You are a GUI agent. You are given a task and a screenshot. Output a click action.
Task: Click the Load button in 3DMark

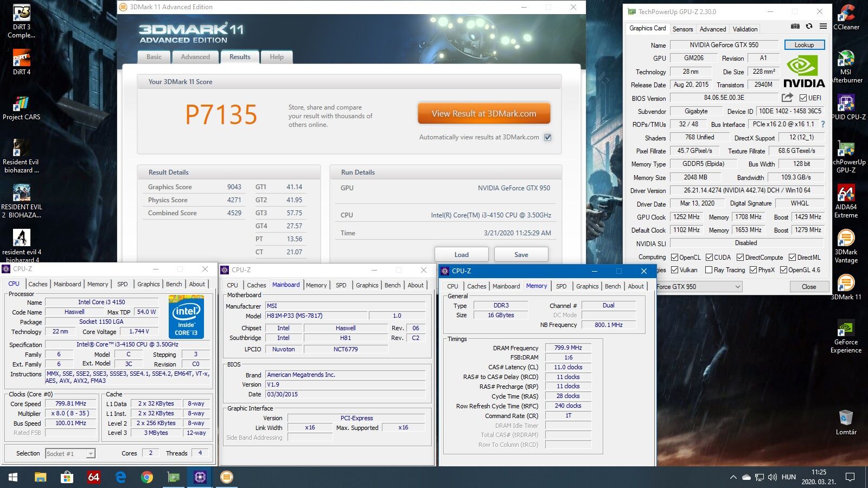tap(462, 254)
